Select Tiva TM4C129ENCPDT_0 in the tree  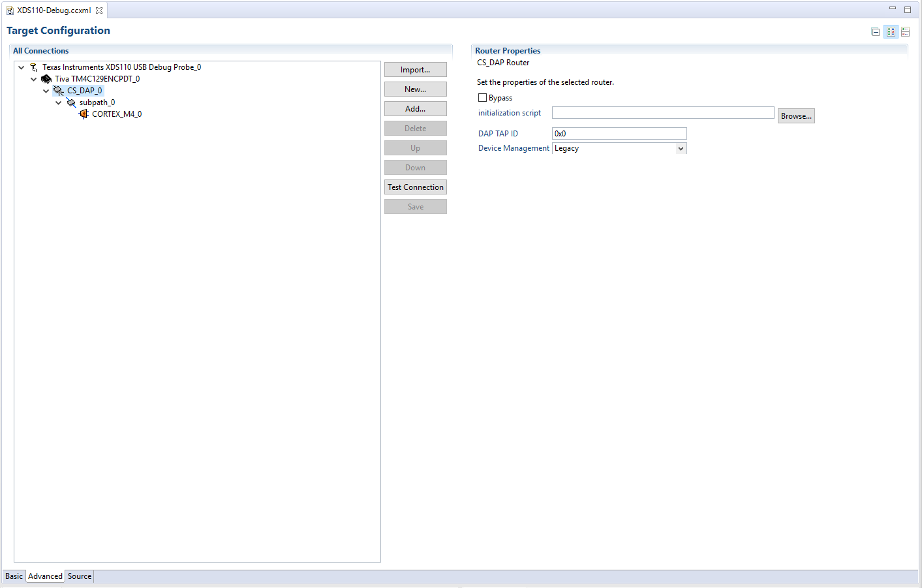coord(97,79)
